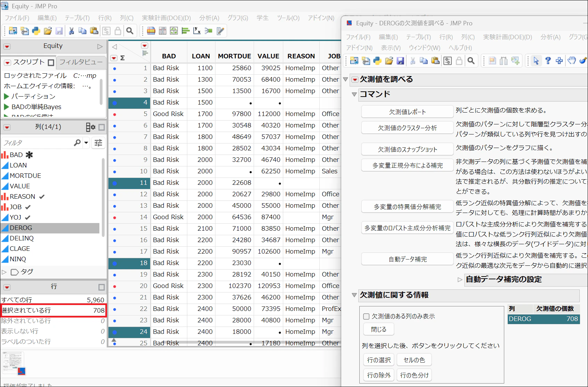Viewport: 588px width, 387px height.
Task: Click the magnifier search icon in Equity toolbar
Action: click(x=130, y=31)
